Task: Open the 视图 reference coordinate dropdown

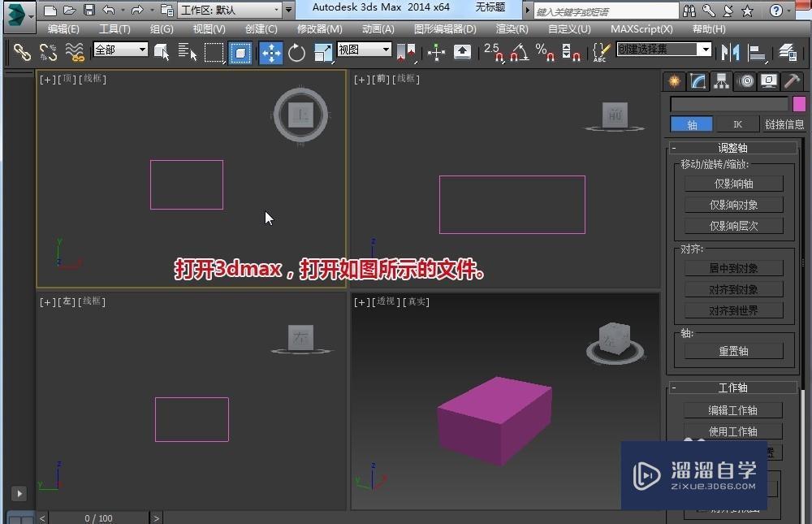Action: click(363, 49)
